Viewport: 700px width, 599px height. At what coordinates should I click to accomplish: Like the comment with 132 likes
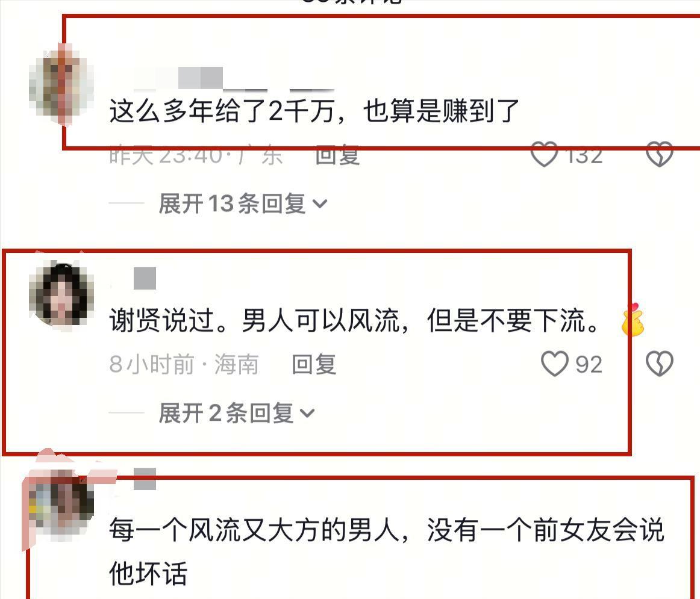pyautogui.click(x=544, y=154)
